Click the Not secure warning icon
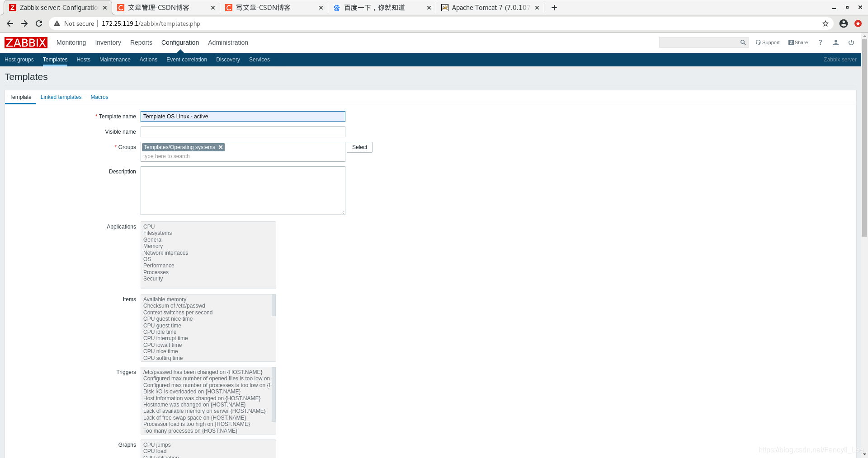The width and height of the screenshot is (868, 458). pyautogui.click(x=57, y=23)
